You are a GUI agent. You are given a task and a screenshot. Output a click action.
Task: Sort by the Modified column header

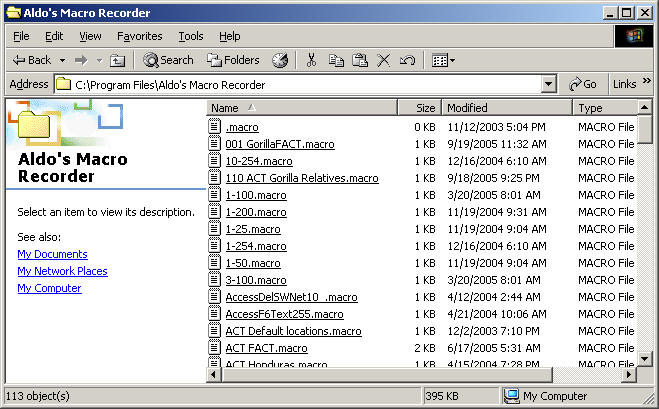coord(507,108)
